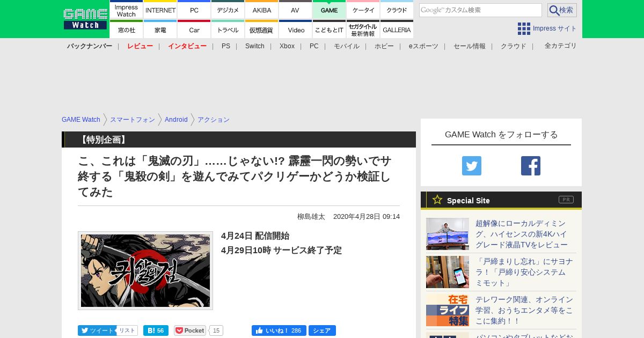The height and width of the screenshot is (338, 644).
Task: Open the クラウド category in the nav bar
Action: tap(514, 46)
